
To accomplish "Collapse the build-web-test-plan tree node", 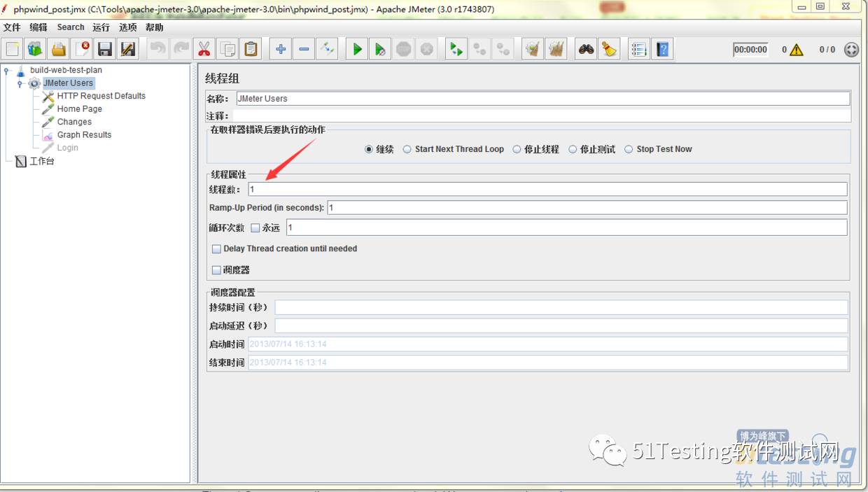I will tap(6, 70).
